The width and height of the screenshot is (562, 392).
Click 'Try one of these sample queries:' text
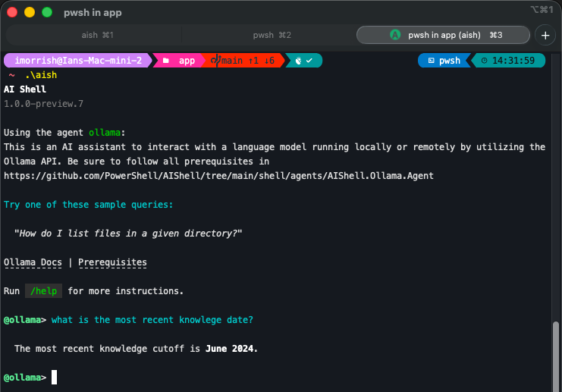coord(88,205)
